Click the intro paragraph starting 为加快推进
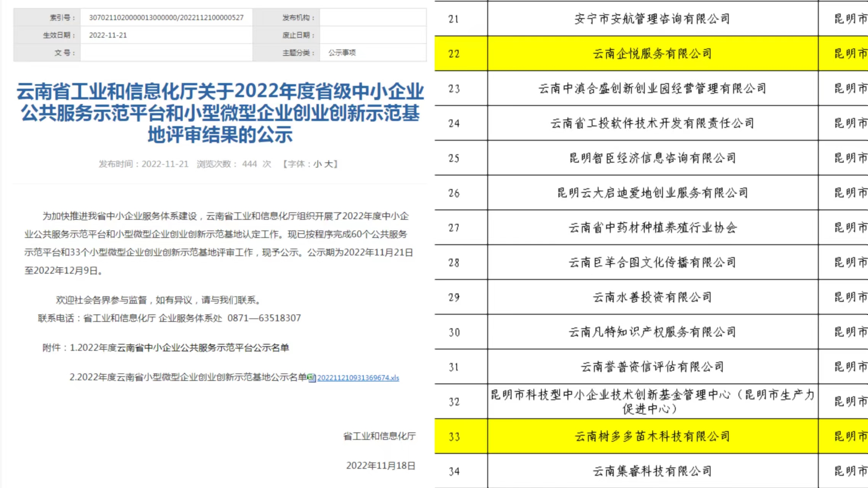Image resolution: width=868 pixels, height=488 pixels. tap(219, 243)
